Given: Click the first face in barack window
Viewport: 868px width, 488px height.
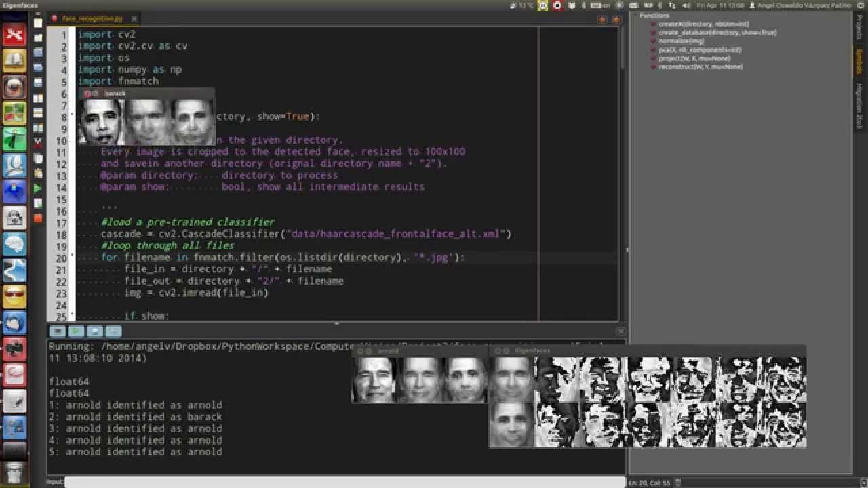Looking at the screenshot, I should coord(101,122).
